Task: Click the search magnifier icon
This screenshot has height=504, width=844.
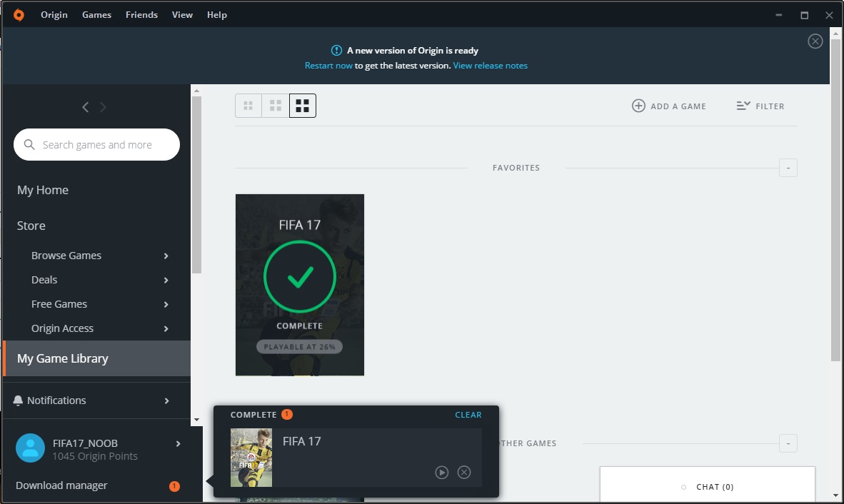Action: pos(29,144)
